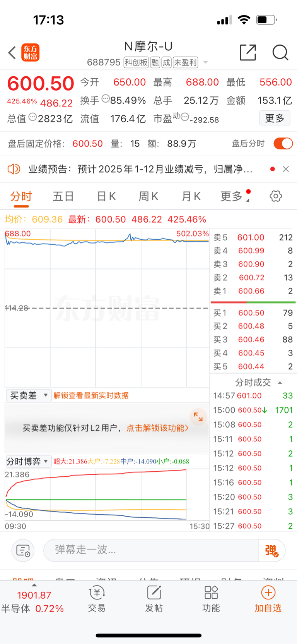Tap the 盘后固定价格 600.50 value
This screenshot has width=297, height=644.
point(88,144)
